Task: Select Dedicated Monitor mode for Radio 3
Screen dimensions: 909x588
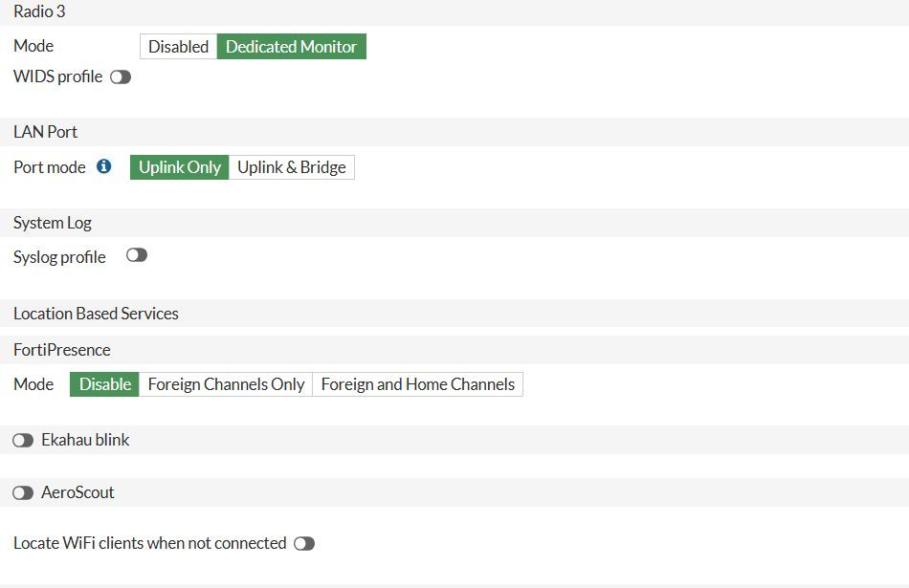Action: coord(291,47)
